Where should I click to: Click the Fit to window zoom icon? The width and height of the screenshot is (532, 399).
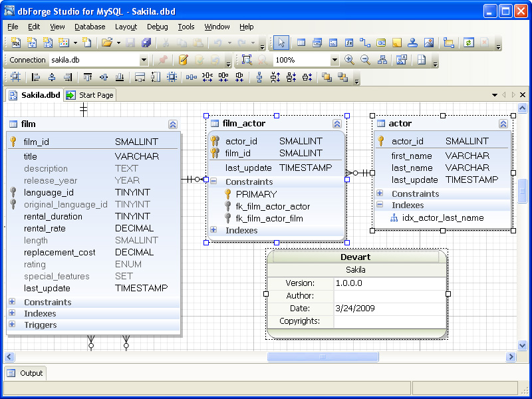pos(247,60)
